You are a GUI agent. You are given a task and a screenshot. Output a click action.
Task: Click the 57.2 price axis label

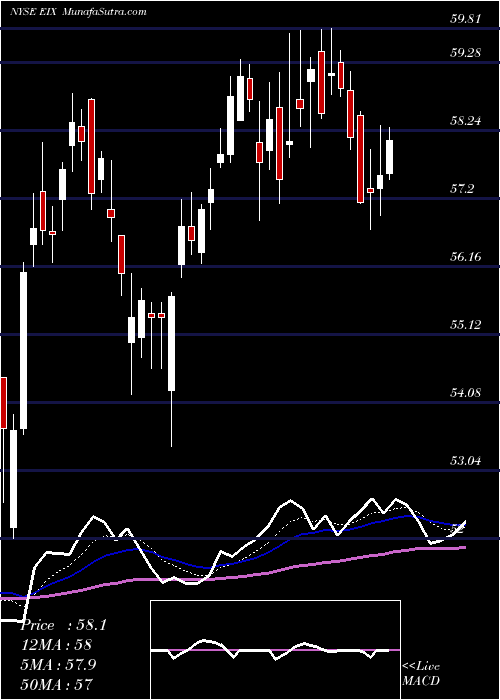pyautogui.click(x=462, y=189)
